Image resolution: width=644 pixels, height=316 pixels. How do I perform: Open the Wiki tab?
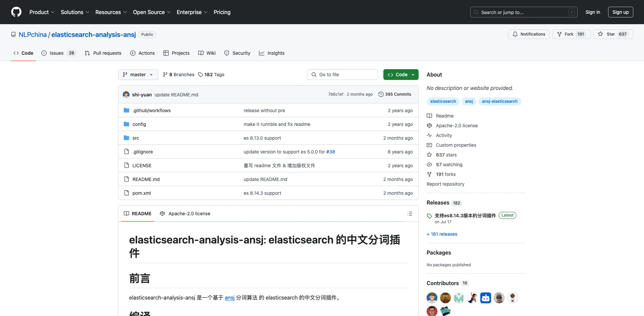tap(207, 53)
